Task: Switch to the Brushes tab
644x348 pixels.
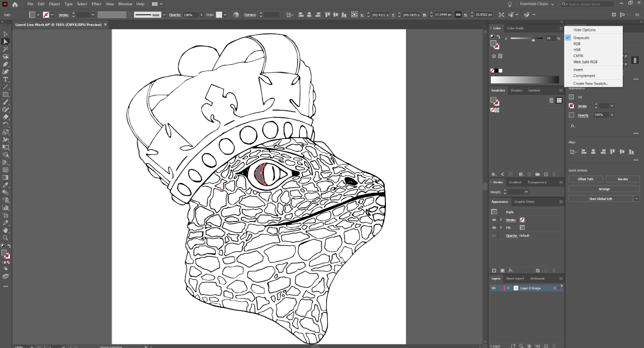Action: click(x=516, y=91)
